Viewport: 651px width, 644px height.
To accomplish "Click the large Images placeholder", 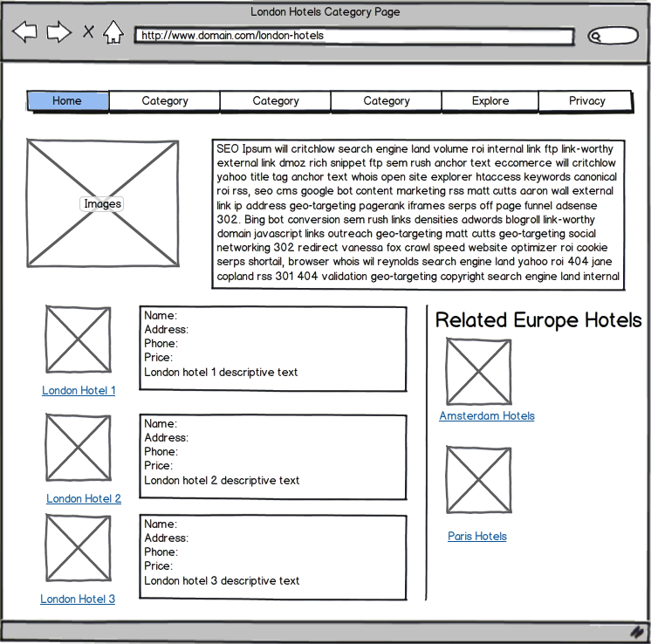I will click(x=103, y=203).
